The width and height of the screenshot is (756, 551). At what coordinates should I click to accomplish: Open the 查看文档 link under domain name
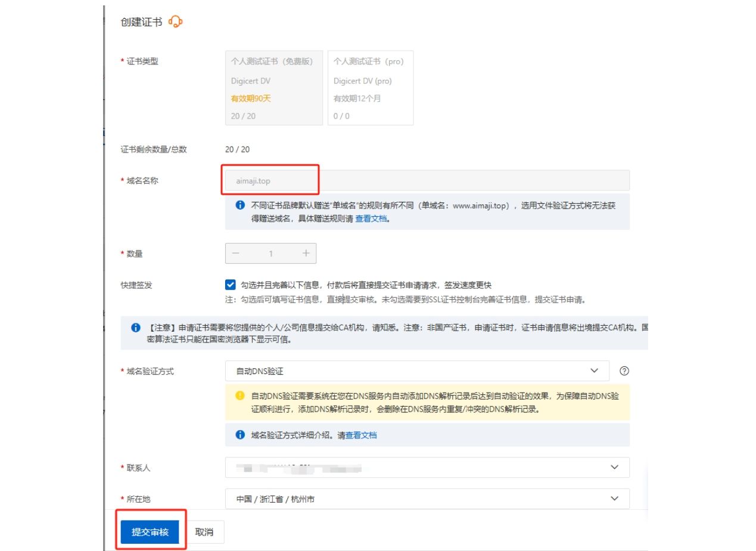click(x=372, y=219)
